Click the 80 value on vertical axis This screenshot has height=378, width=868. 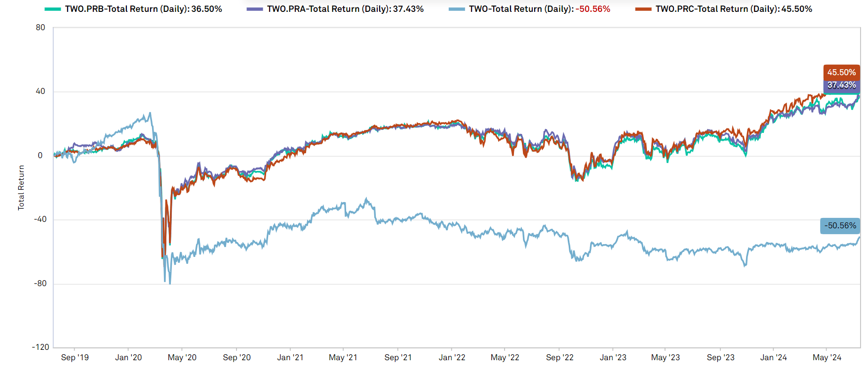point(40,28)
